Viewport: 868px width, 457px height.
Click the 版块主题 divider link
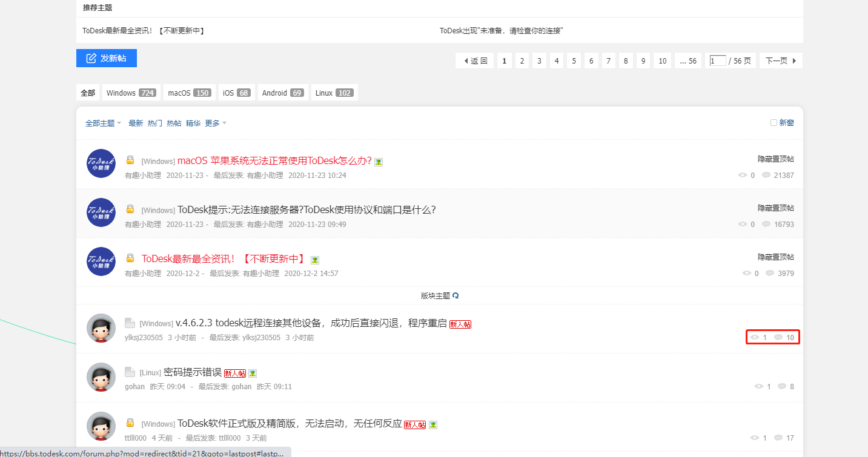click(x=436, y=296)
